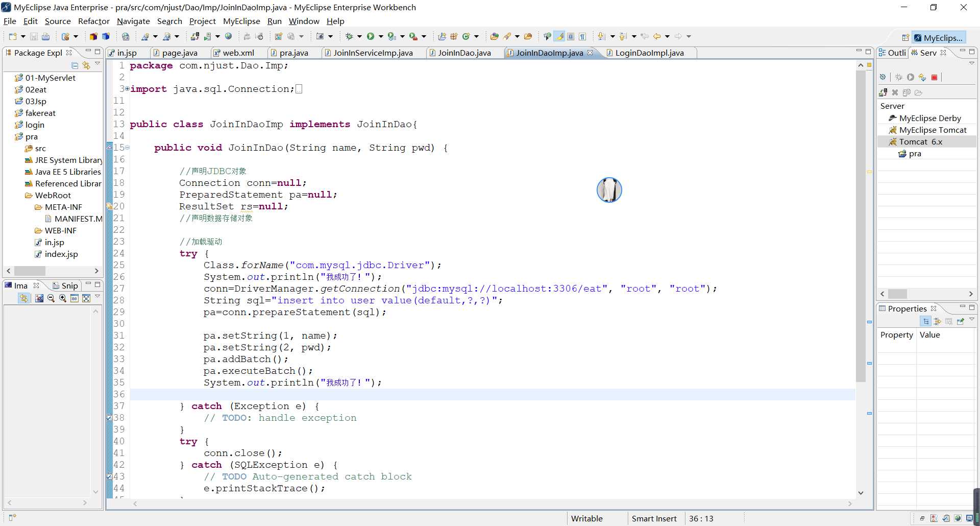980x526 pixels.
Task: Open the New file dropdown arrow
Action: coord(23,36)
